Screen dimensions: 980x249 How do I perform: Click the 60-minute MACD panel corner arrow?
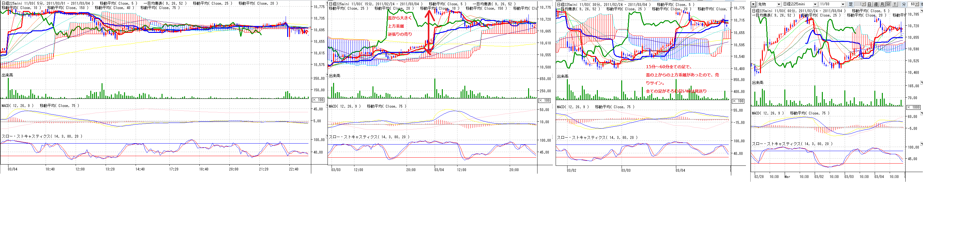[x=922, y=113]
